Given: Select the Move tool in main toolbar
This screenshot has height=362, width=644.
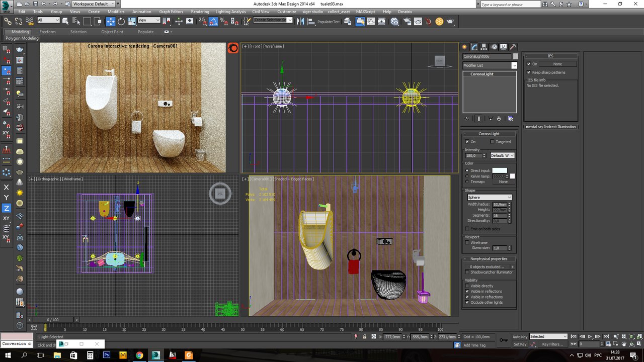Looking at the screenshot, I should [111, 21].
